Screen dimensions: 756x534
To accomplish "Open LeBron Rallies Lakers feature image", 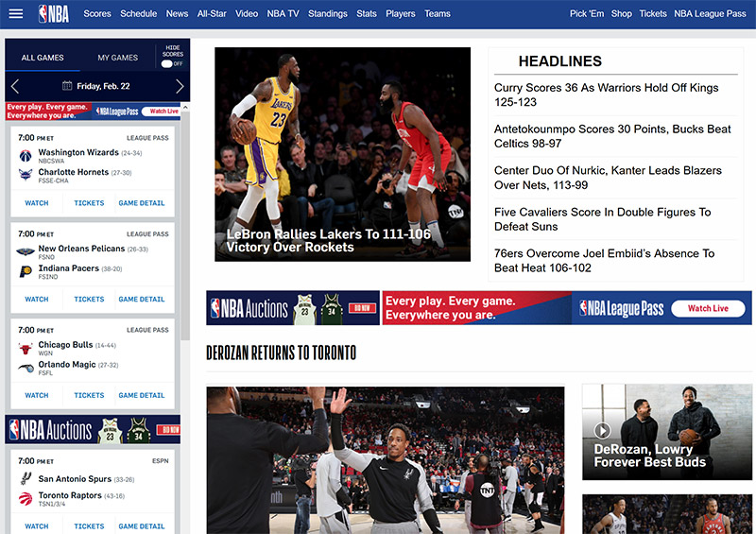I will click(342, 154).
